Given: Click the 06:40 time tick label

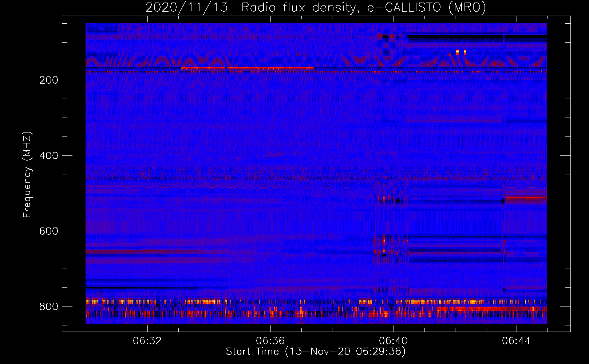Looking at the screenshot, I should click(x=394, y=341).
